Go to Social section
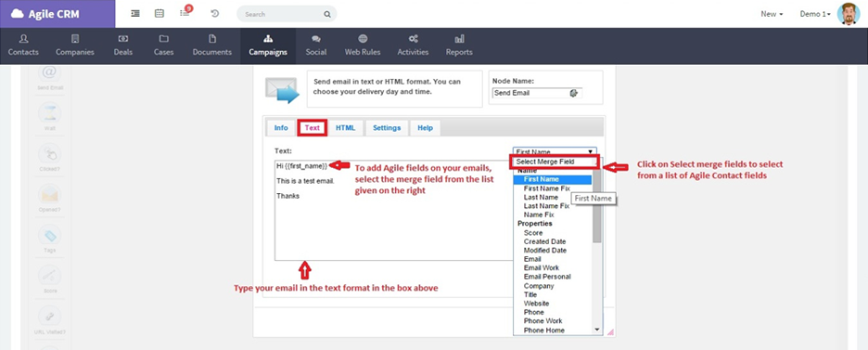The image size is (868, 350). click(x=316, y=46)
